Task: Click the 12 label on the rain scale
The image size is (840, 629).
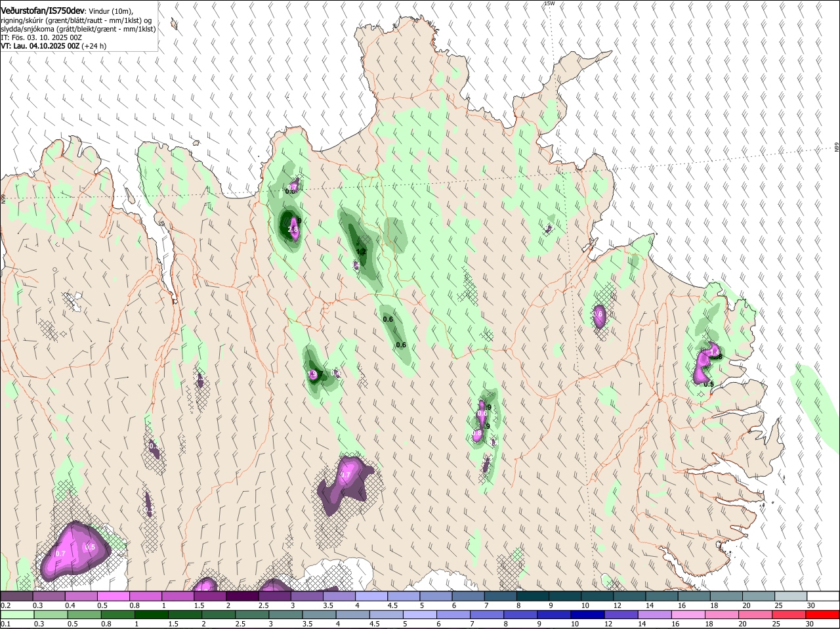Action: (x=608, y=624)
